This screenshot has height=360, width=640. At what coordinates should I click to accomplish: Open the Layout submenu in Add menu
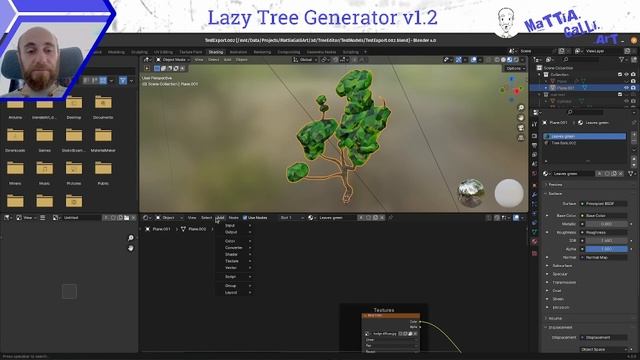234,292
